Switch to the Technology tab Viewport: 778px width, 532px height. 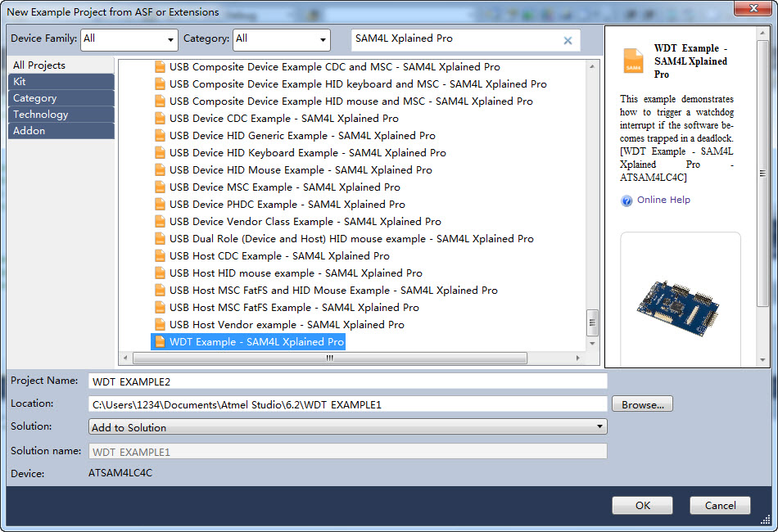[x=61, y=115]
